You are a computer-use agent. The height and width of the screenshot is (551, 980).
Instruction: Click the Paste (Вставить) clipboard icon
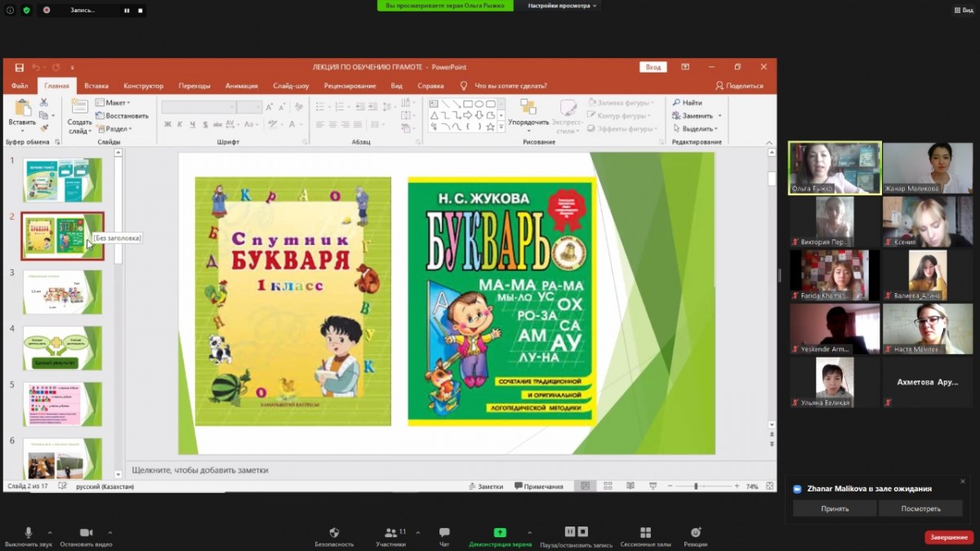coord(22,108)
